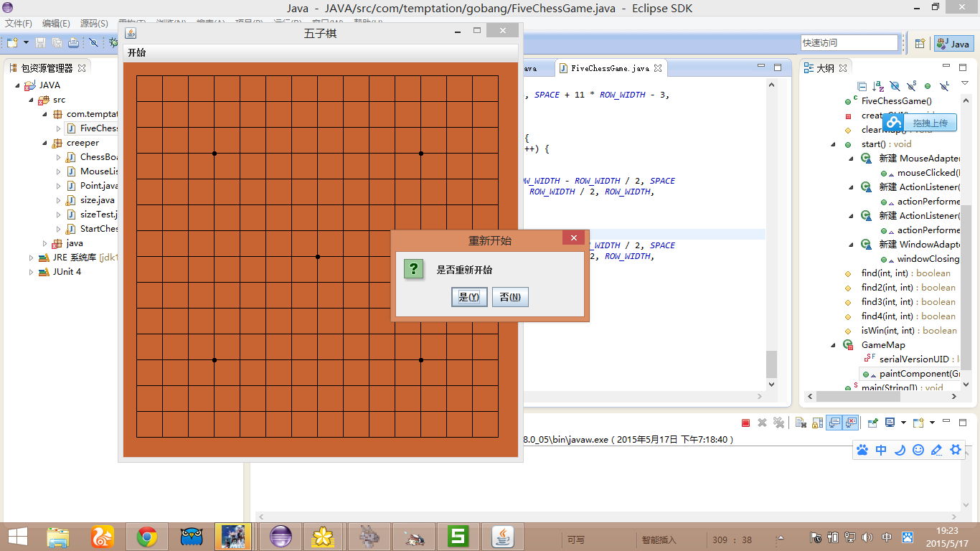Collapse the start() node in the outline
The width and height of the screenshot is (980, 551).
click(834, 143)
